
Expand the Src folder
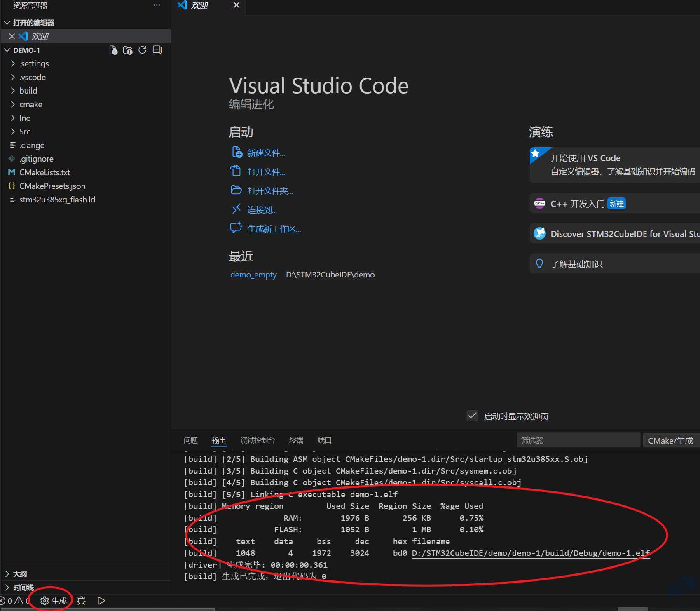[25, 132]
